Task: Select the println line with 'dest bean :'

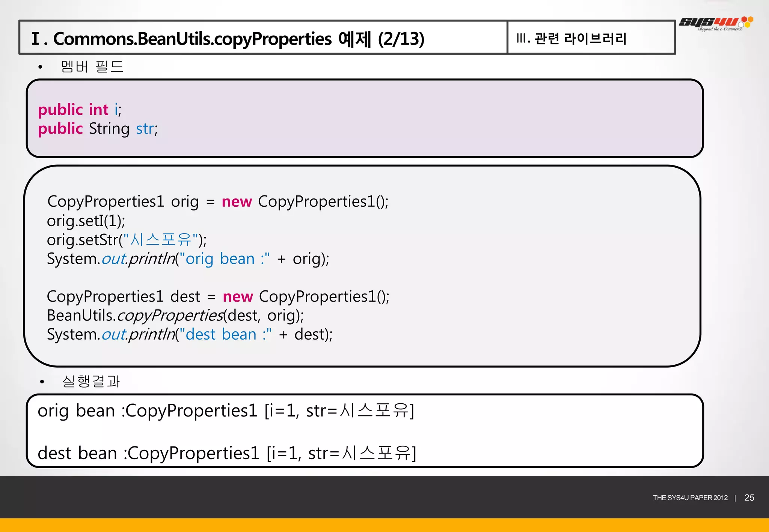Action: click(190, 335)
